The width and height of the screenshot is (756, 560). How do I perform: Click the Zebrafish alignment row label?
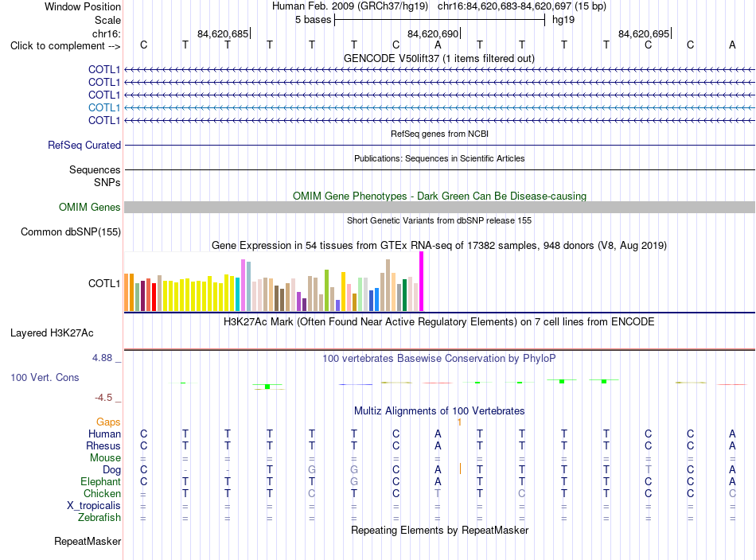(99, 518)
